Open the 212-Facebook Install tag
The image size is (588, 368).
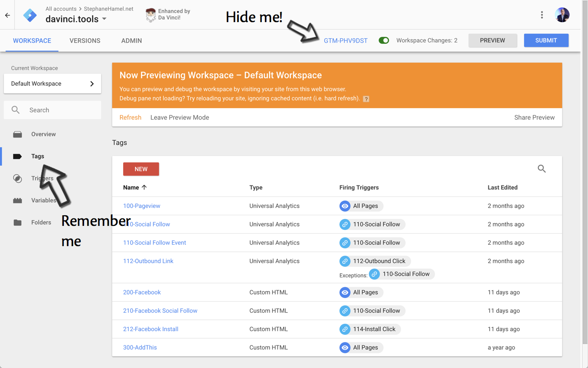pos(150,329)
